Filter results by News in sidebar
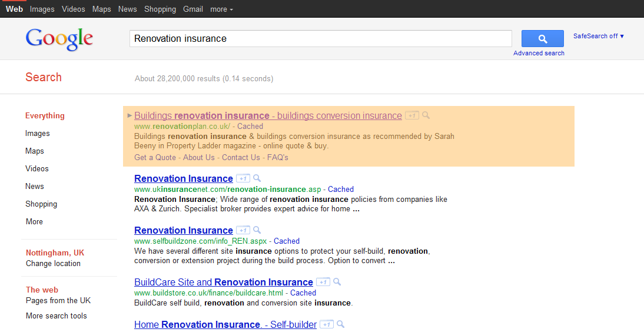The height and width of the screenshot is (332, 644). (35, 187)
